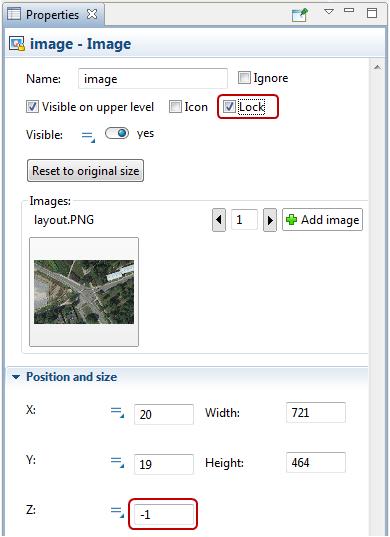Click the static/dynamic value icon beside X field
Viewport: 390px width, 537px height.
tap(117, 413)
